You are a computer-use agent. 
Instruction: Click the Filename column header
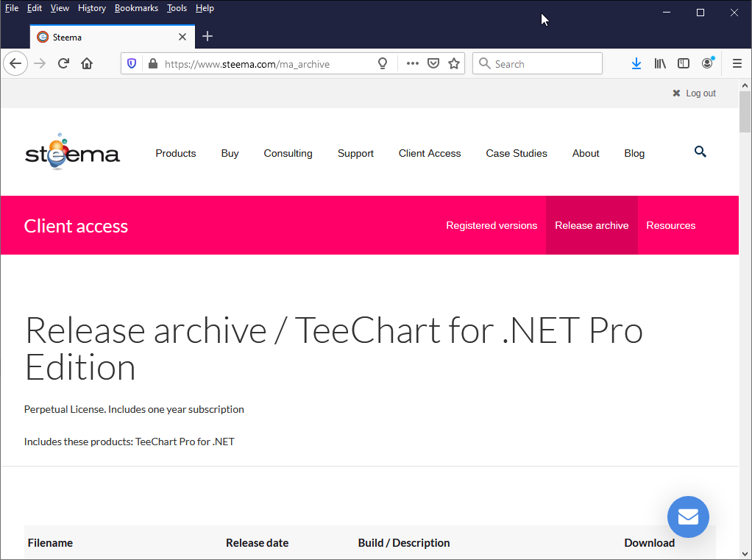[50, 543]
